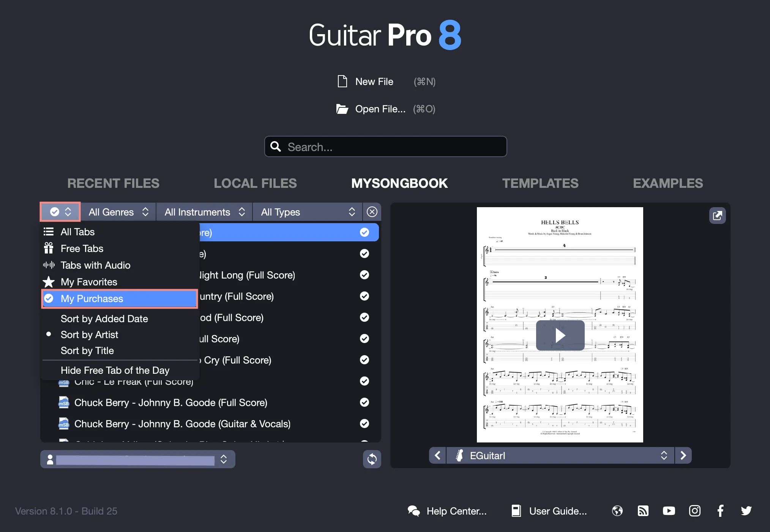Screen dimensions: 770x532
Task: Click the New File document icon
Action: [x=342, y=82]
